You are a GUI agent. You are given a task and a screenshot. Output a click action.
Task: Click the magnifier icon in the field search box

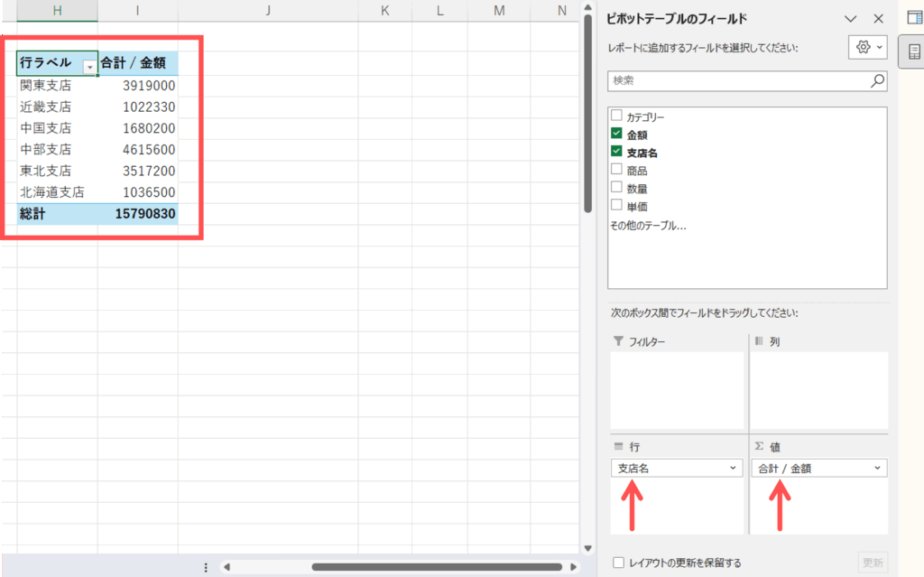point(877,80)
